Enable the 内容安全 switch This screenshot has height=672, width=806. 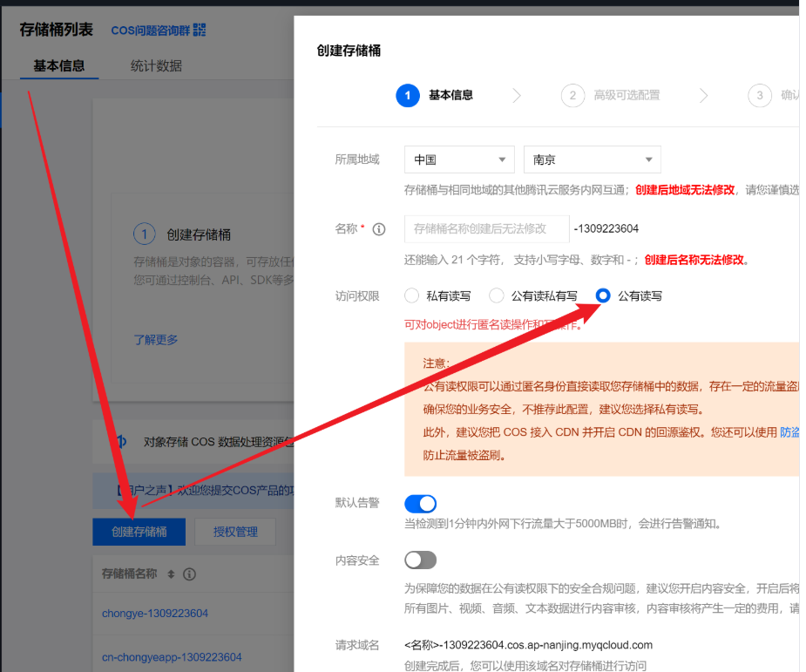[x=421, y=560]
